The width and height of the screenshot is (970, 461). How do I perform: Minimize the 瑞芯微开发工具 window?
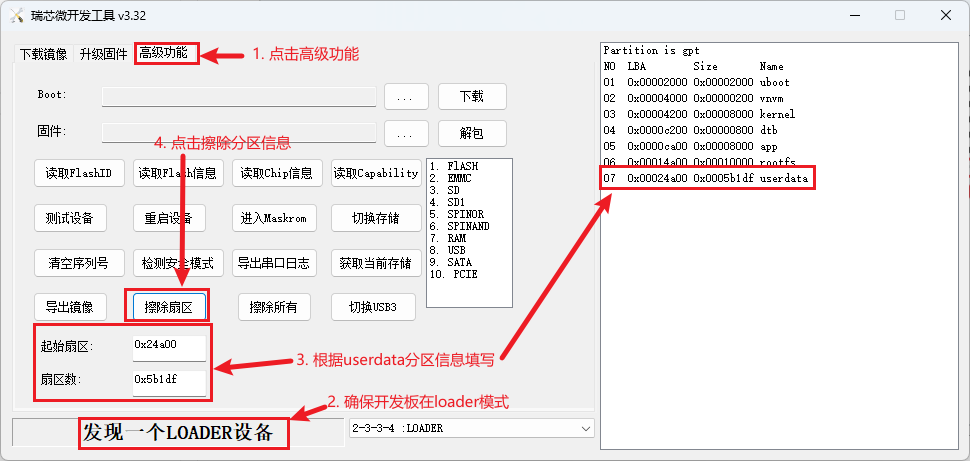(854, 15)
